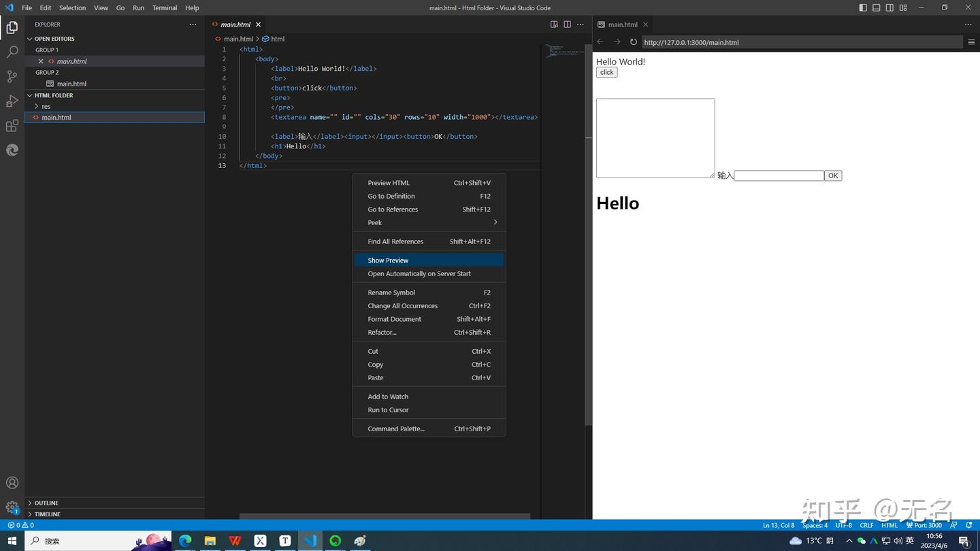Reload the preview browser page
Image resolution: width=980 pixels, height=551 pixels.
[x=633, y=42]
